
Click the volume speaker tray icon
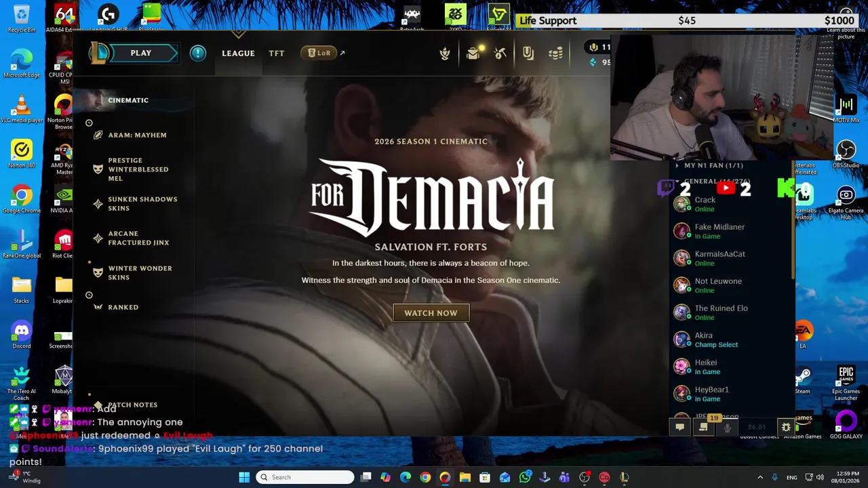pyautogui.click(x=820, y=477)
